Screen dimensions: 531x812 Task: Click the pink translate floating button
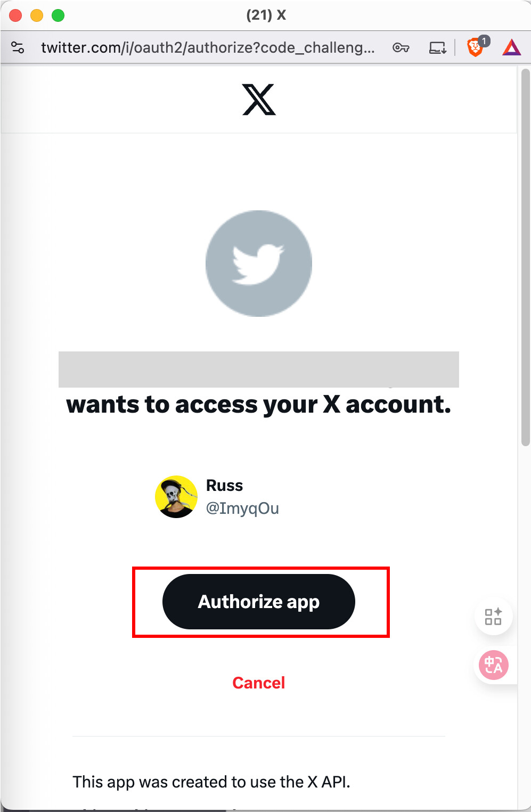(494, 665)
